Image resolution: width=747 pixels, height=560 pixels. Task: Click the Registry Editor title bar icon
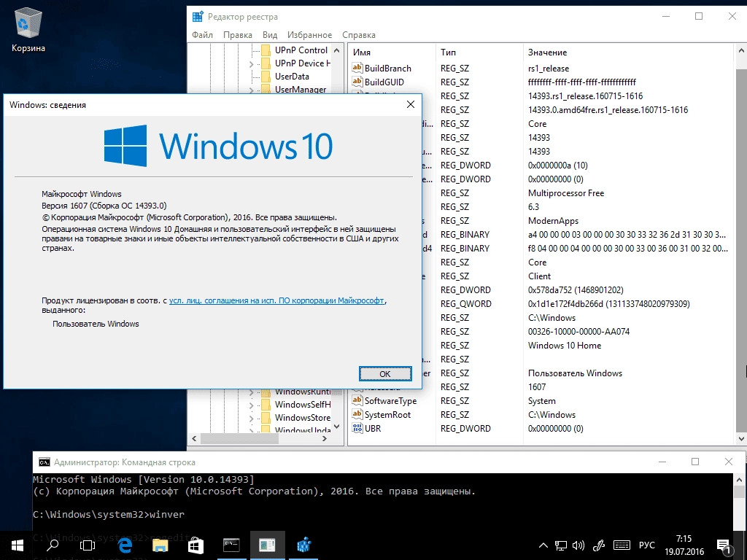198,17
